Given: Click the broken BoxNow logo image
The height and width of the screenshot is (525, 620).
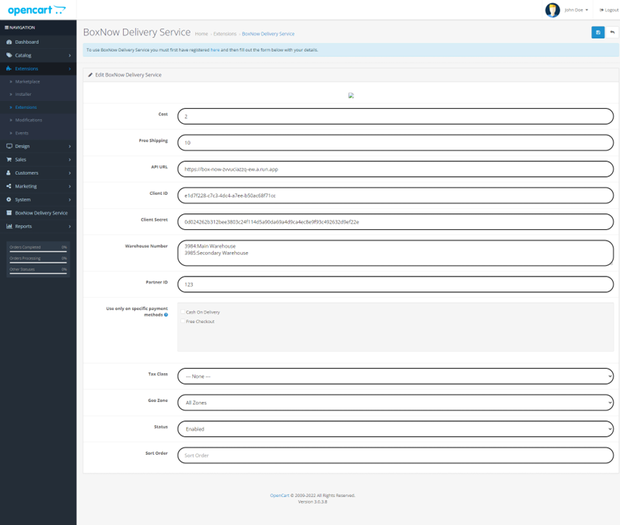Looking at the screenshot, I should (x=350, y=96).
